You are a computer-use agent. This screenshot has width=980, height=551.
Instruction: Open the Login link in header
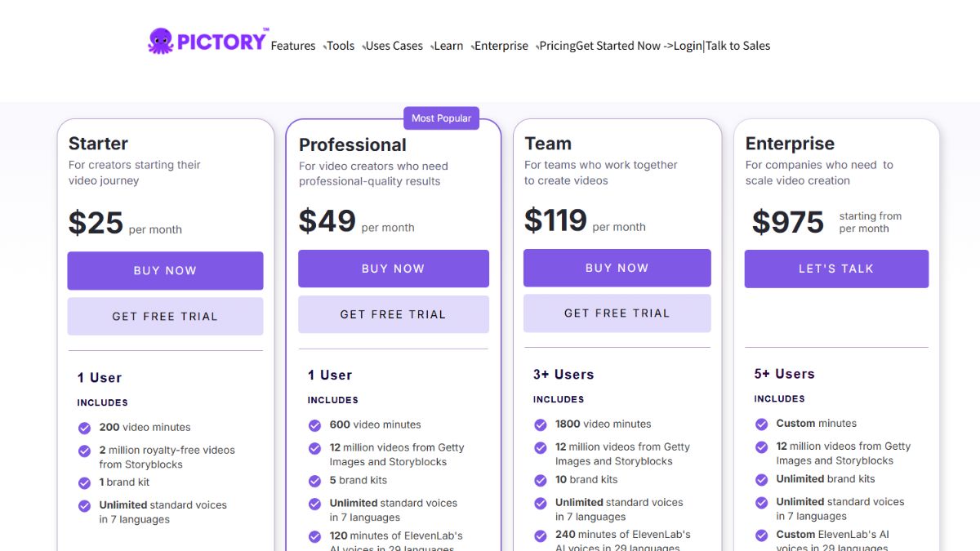tap(688, 46)
